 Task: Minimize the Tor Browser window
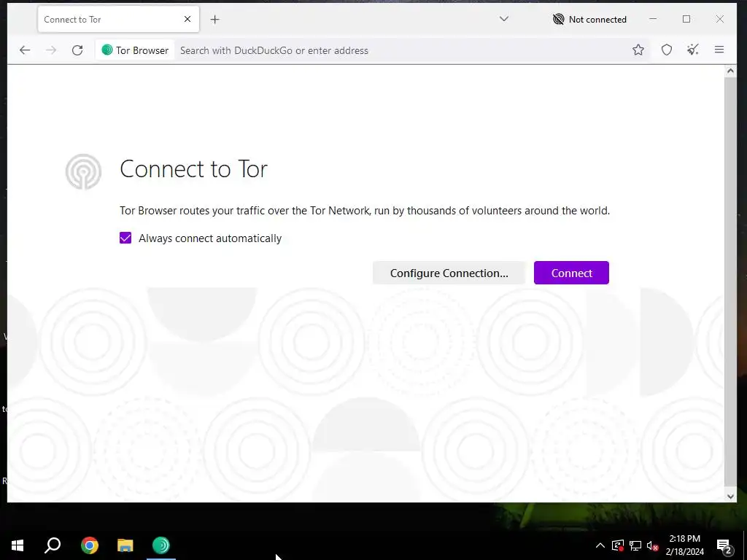pyautogui.click(x=653, y=19)
